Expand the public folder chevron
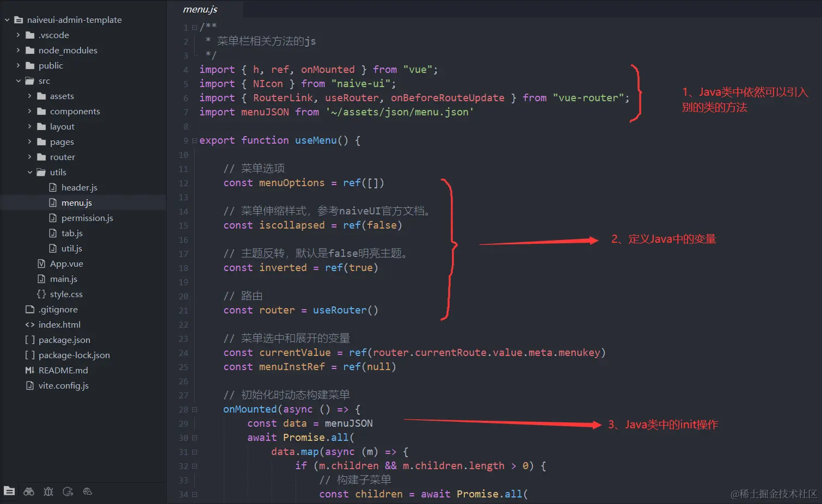Viewport: 822px width, 504px height. click(x=18, y=65)
